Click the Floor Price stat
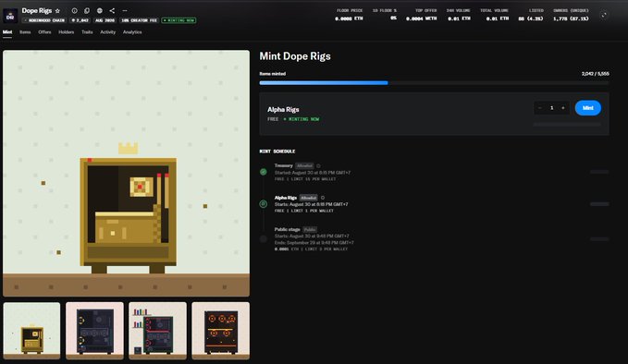This screenshot has width=628, height=364. pos(349,15)
